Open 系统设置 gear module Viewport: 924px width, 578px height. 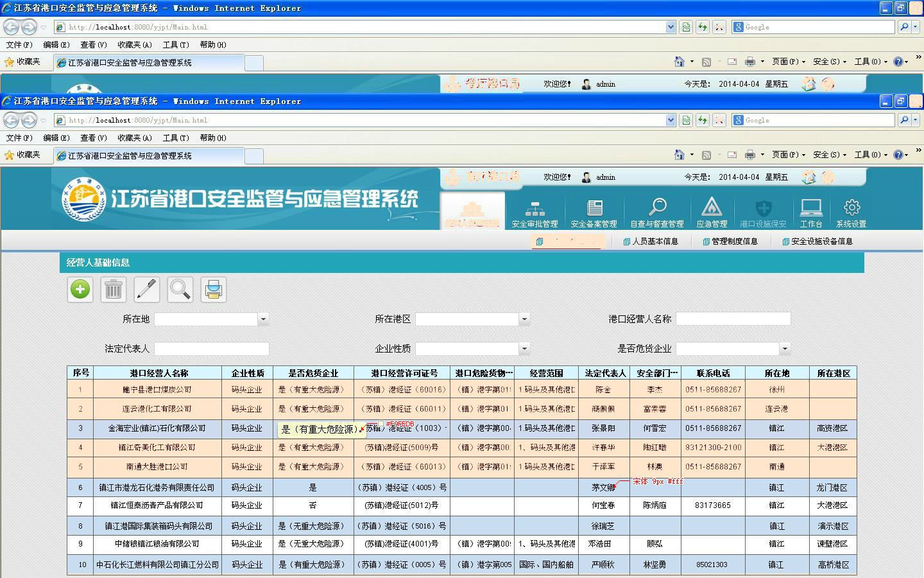tap(851, 213)
